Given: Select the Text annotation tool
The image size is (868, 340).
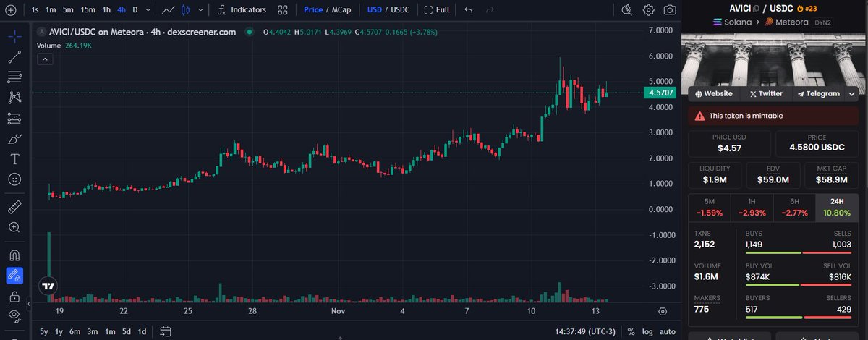Looking at the screenshot, I should (14, 158).
